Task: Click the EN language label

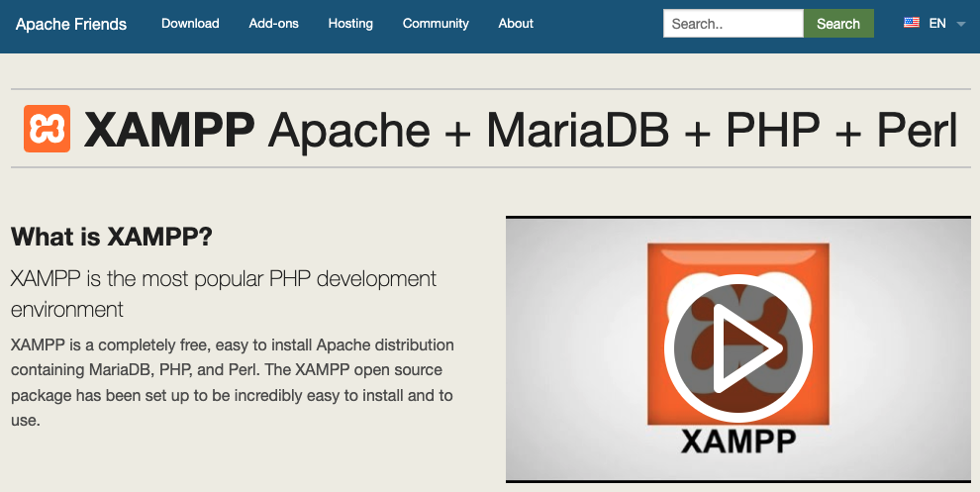Action: (937, 24)
